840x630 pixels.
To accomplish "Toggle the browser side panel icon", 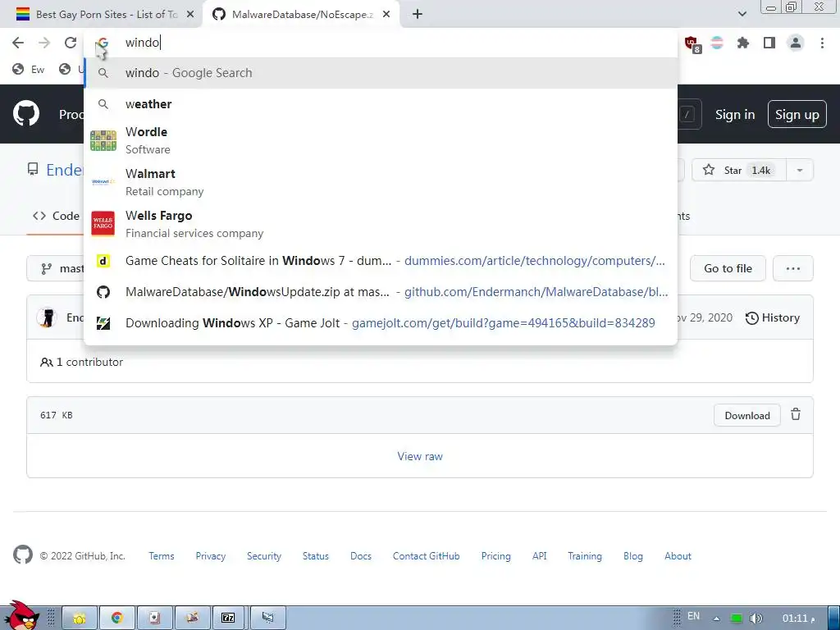I will (769, 43).
